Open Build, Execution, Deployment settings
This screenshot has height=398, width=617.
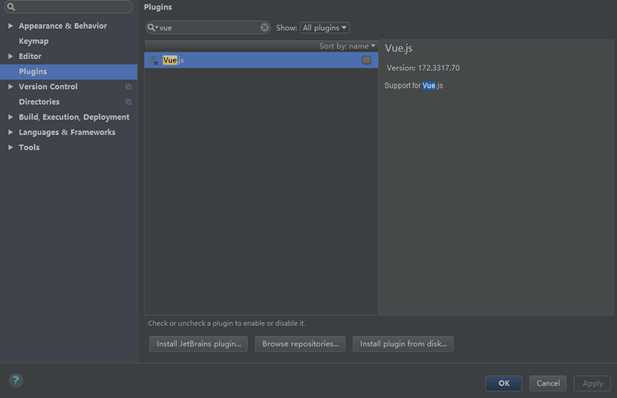pyautogui.click(x=74, y=117)
